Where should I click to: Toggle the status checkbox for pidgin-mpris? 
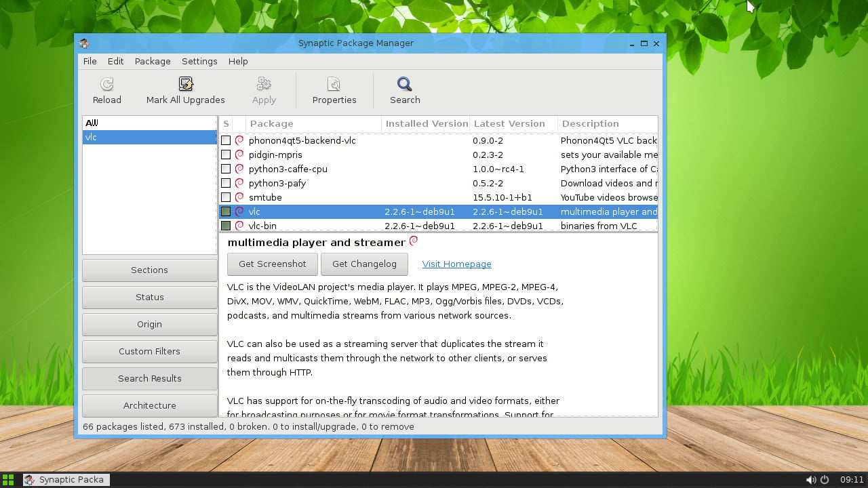226,155
